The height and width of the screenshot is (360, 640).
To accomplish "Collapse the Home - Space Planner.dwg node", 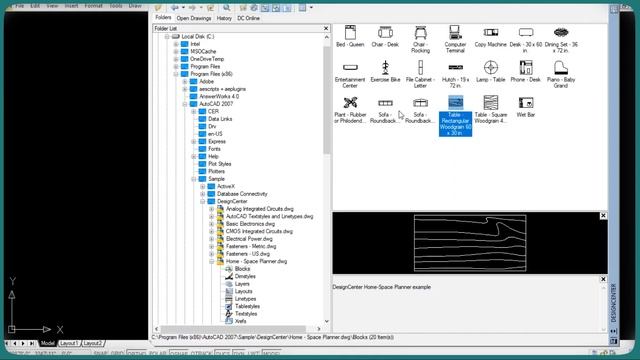I will click(211, 262).
